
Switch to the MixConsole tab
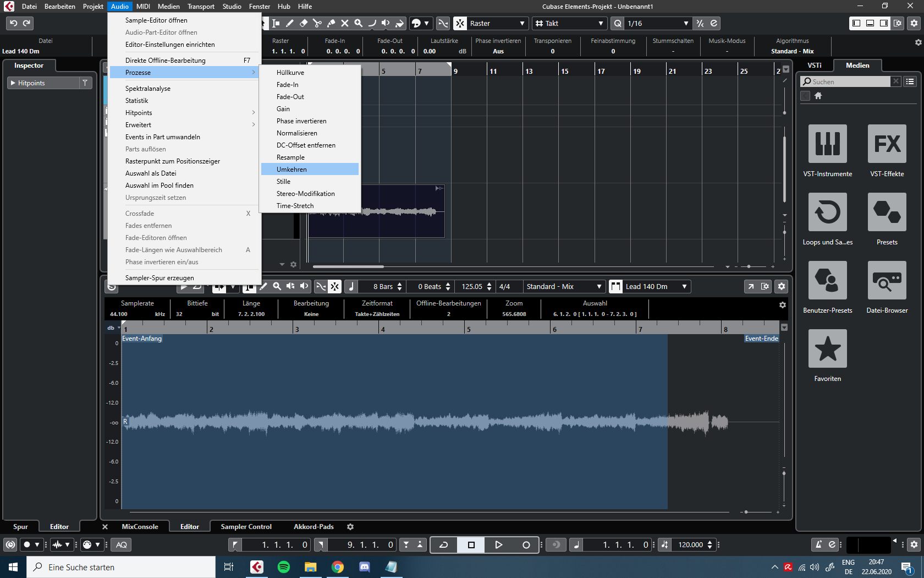140,527
